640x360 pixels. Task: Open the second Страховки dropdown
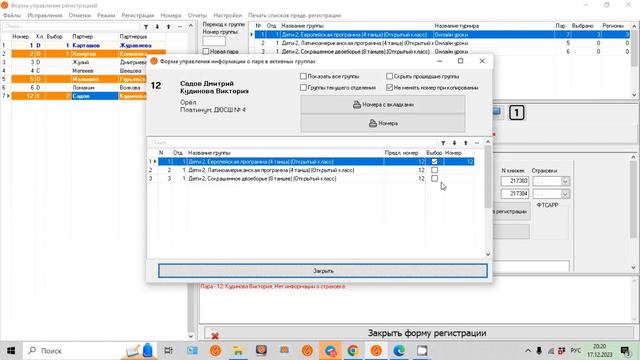[565, 194]
